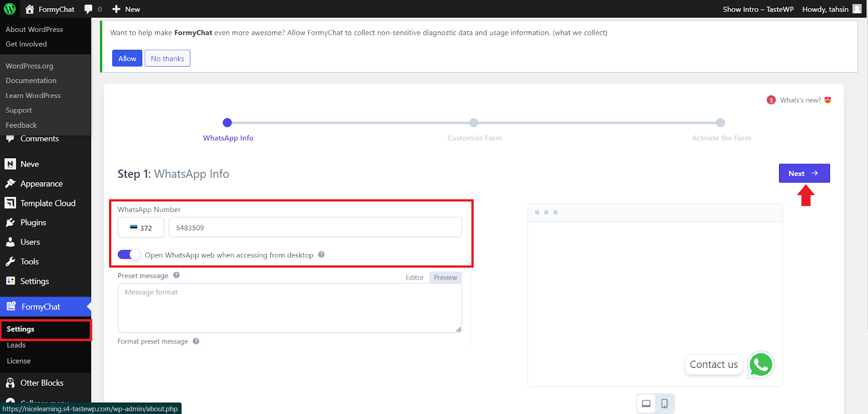Select the WhatsApp Info step marker
The width and height of the screenshot is (868, 414).
pyautogui.click(x=227, y=122)
